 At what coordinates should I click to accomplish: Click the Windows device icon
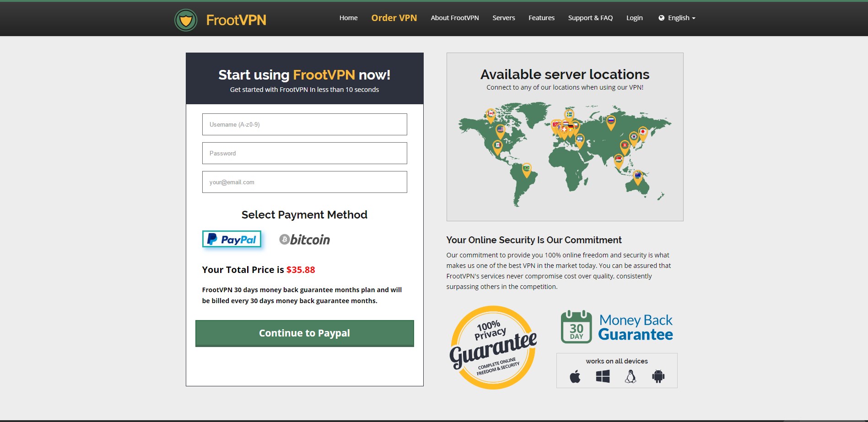[x=603, y=376]
